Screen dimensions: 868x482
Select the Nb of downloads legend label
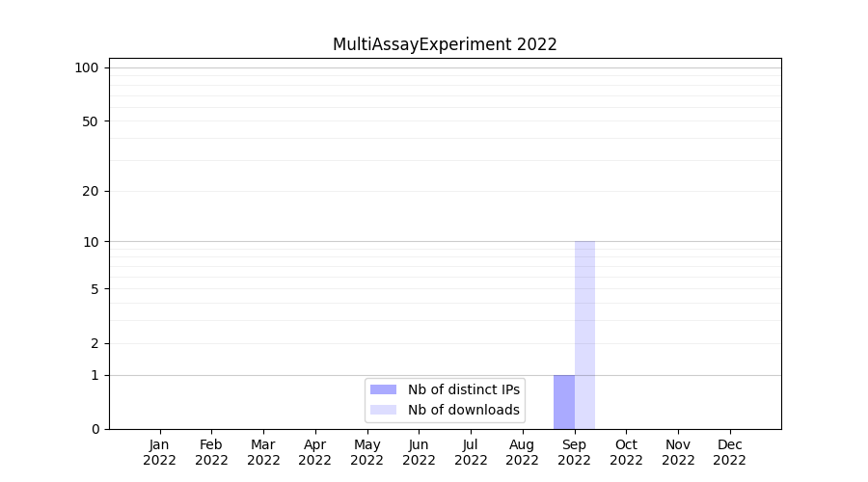click(463, 410)
